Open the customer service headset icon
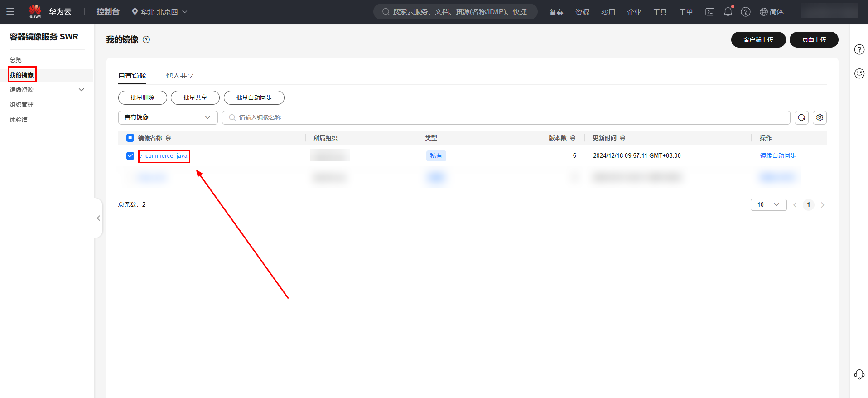This screenshot has width=868, height=398. point(859,374)
